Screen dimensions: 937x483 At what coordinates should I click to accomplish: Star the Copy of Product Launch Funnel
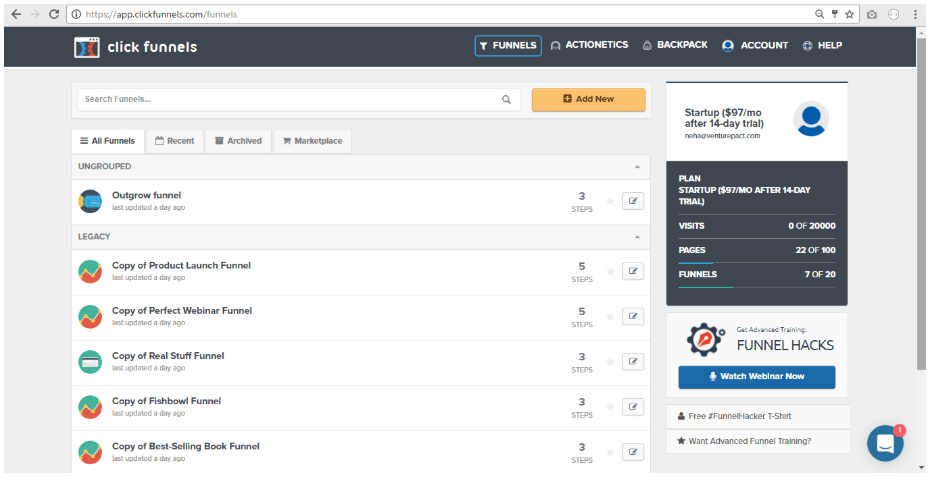[x=610, y=271]
